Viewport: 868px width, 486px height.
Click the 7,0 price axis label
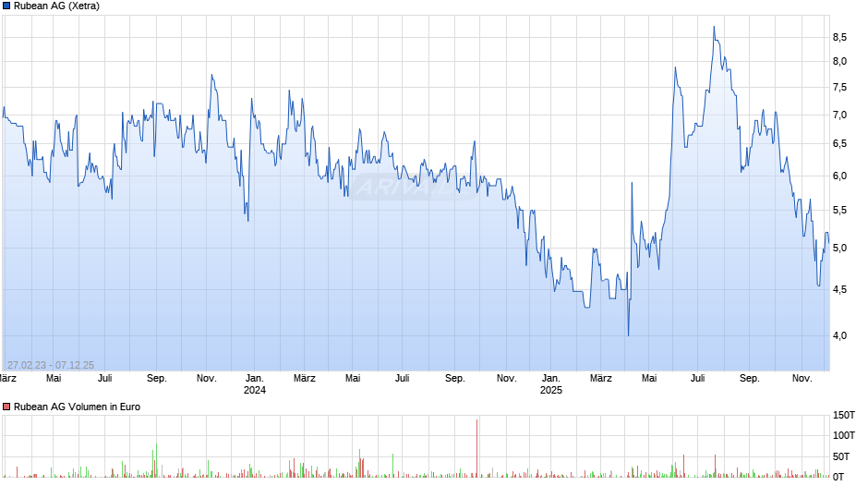click(x=839, y=115)
